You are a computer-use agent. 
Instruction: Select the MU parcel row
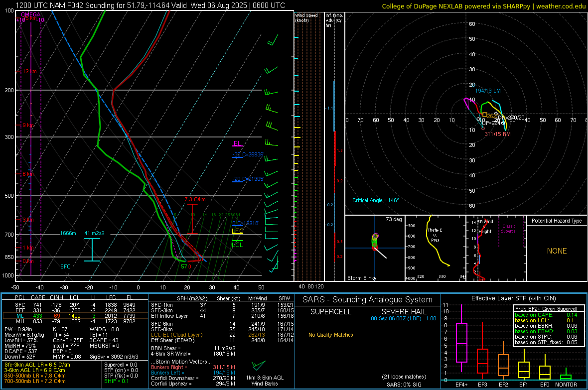click(75, 321)
